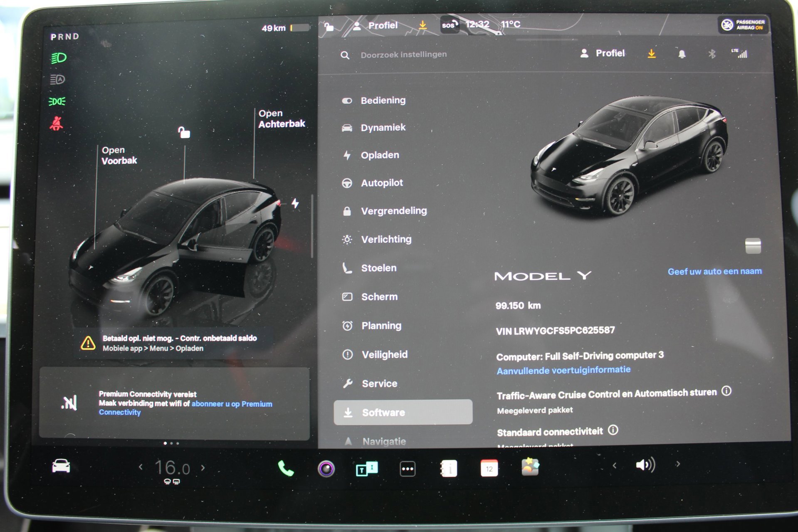798x532 pixels.
Task: Show all apps via three-dots icon
Action: coord(408,469)
